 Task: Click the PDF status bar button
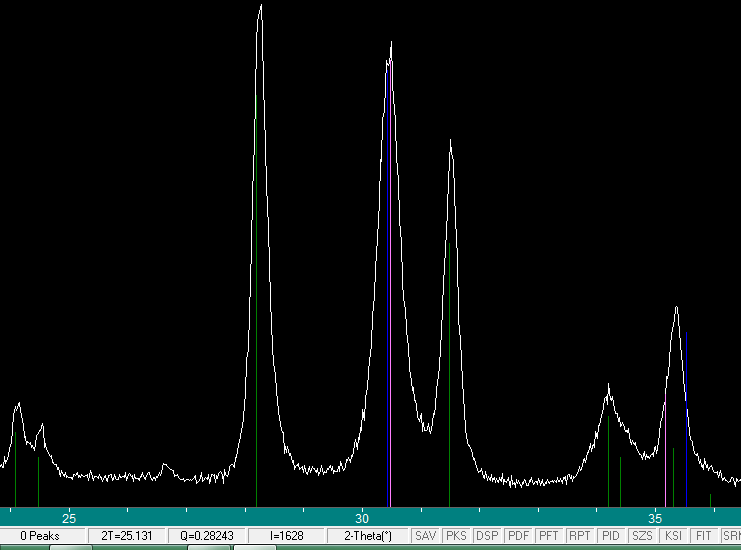518,536
